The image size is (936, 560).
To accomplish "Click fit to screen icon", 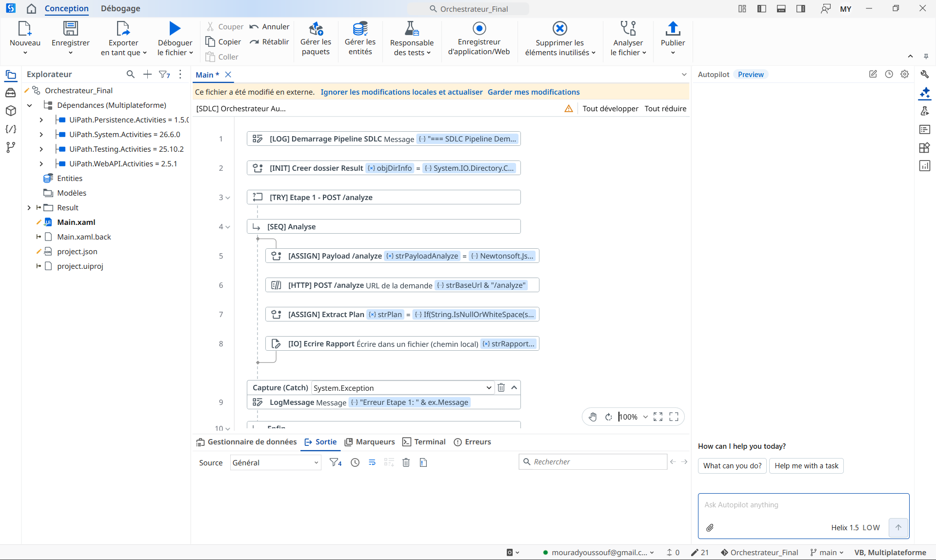I will coord(658,417).
